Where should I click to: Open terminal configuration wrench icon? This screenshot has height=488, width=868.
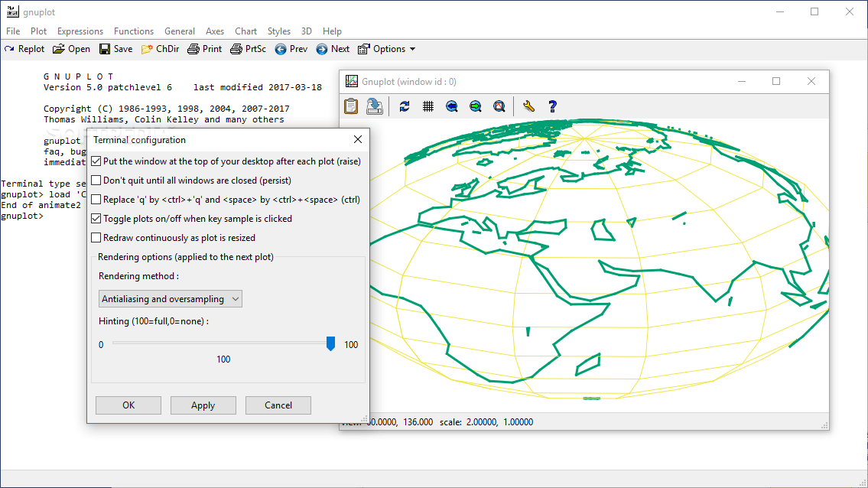pos(528,106)
